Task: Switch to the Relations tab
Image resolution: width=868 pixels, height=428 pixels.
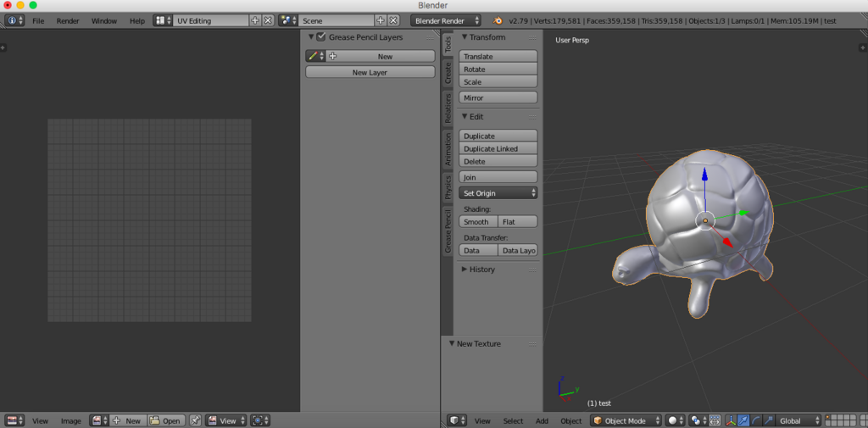Action: tap(448, 108)
